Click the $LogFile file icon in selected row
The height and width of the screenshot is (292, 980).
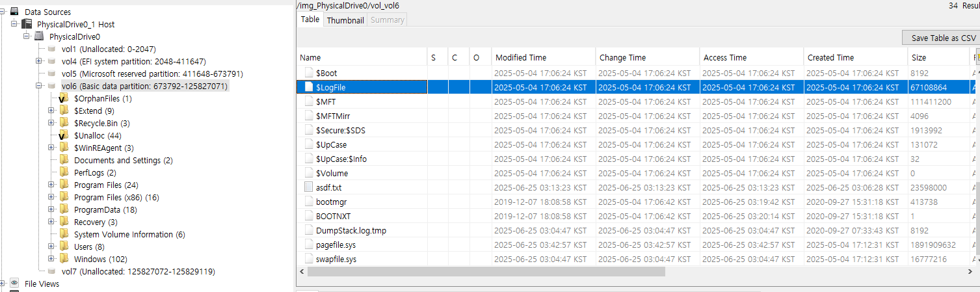click(x=309, y=87)
